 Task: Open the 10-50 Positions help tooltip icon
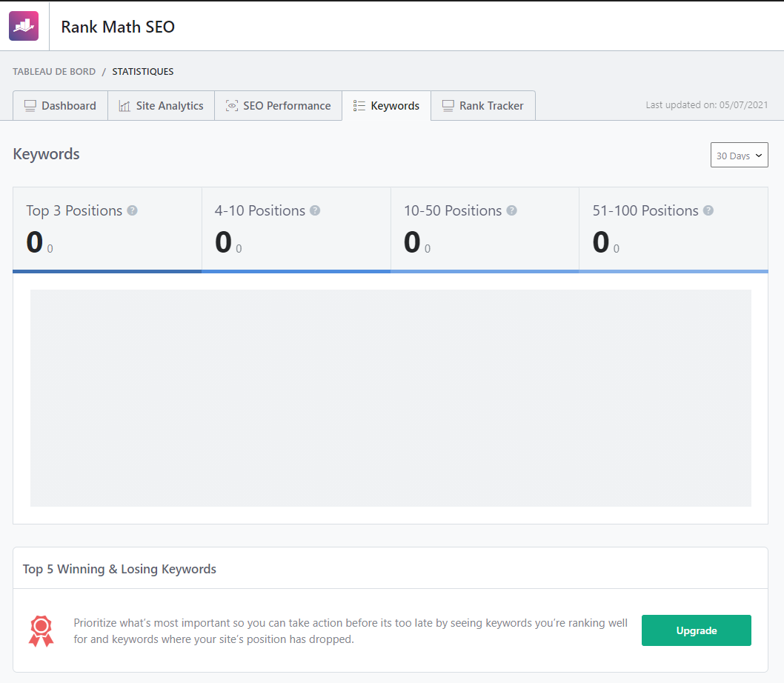[511, 210]
